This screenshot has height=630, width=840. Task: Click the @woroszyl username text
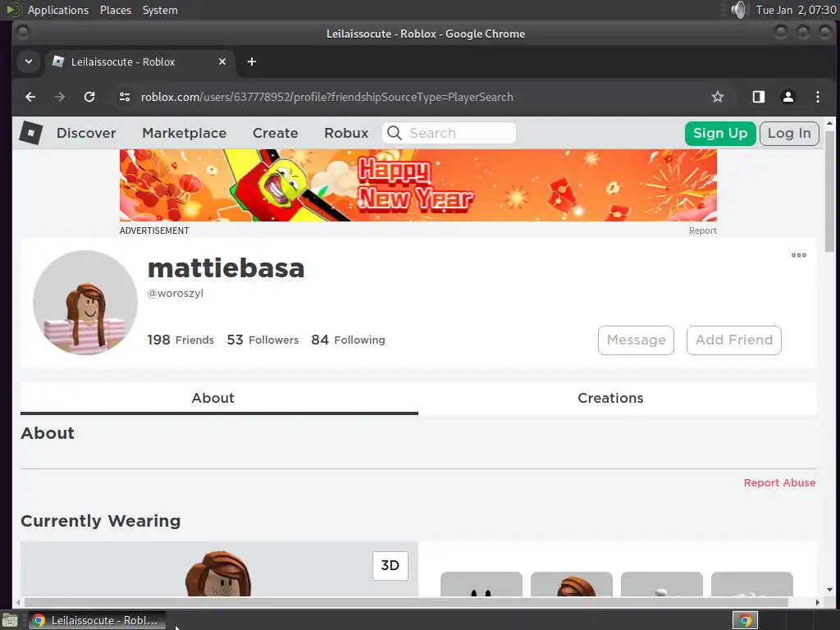point(176,293)
